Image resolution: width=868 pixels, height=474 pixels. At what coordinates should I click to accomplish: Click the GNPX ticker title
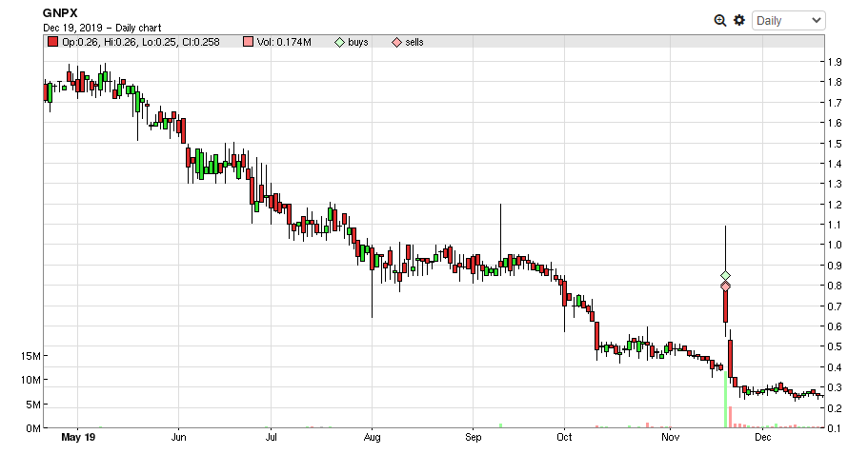[60, 13]
